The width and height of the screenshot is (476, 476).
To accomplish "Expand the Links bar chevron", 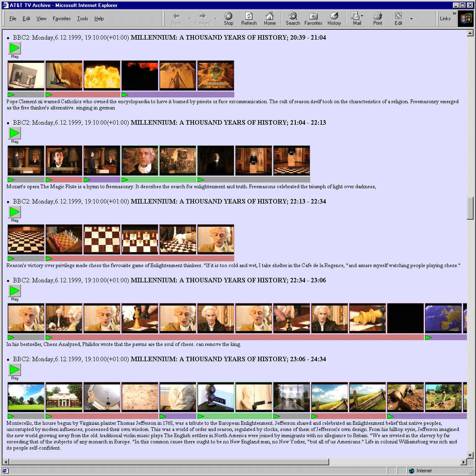I will click(455, 14).
